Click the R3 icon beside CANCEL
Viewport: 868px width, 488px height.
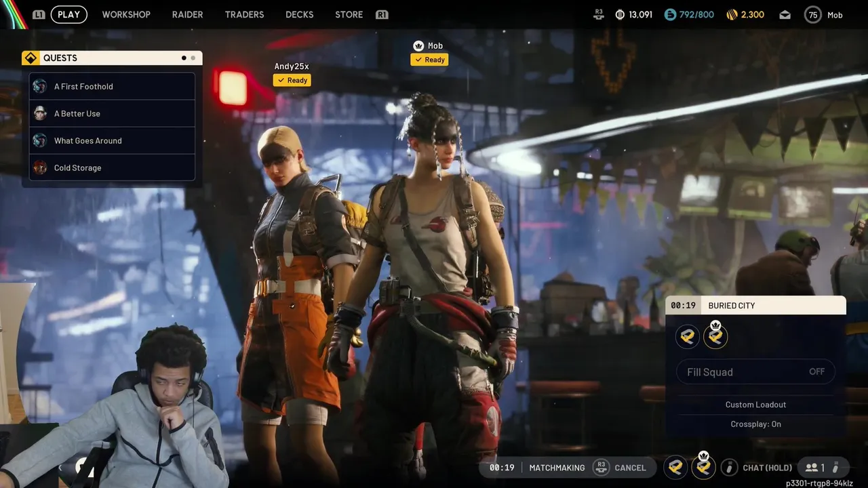click(601, 467)
